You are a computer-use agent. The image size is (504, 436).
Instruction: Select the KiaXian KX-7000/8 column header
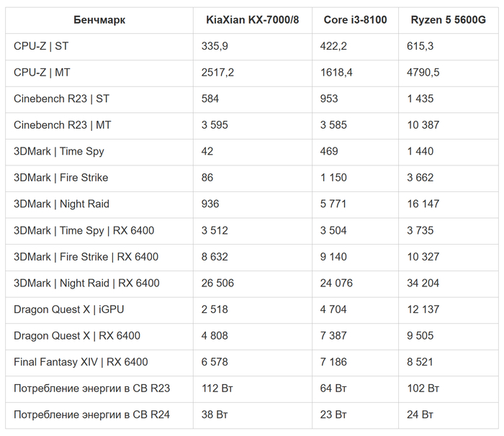click(252, 20)
